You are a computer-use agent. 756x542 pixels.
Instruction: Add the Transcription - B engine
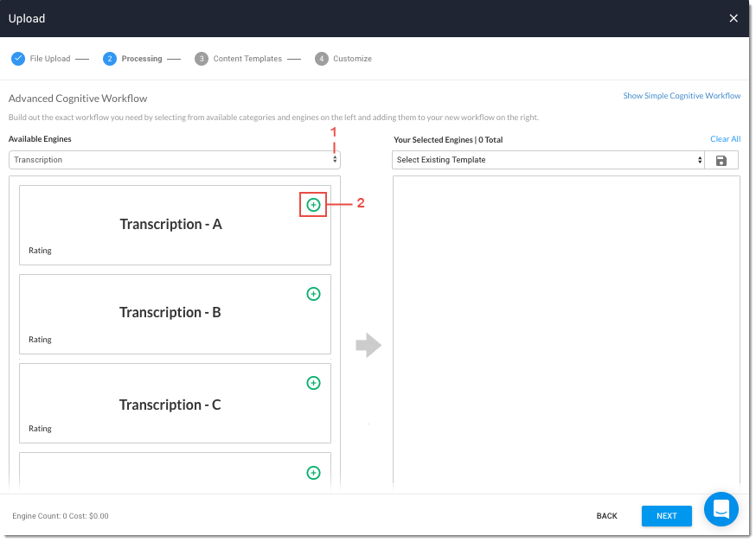pos(313,294)
